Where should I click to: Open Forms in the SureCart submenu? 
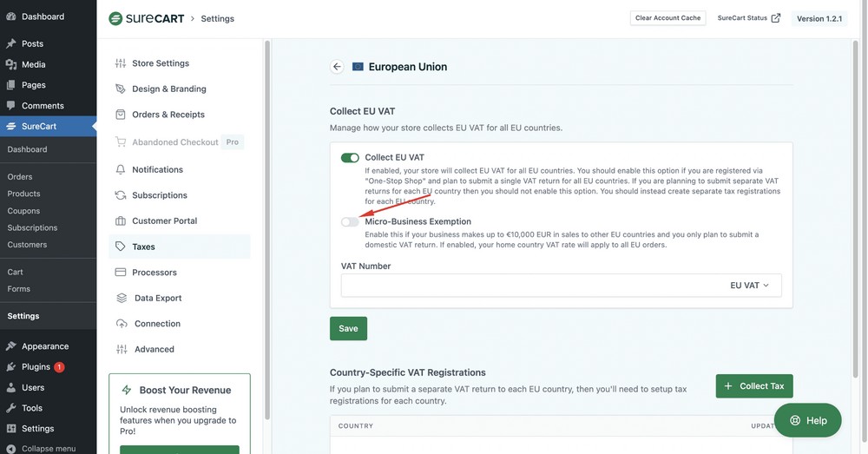(19, 289)
